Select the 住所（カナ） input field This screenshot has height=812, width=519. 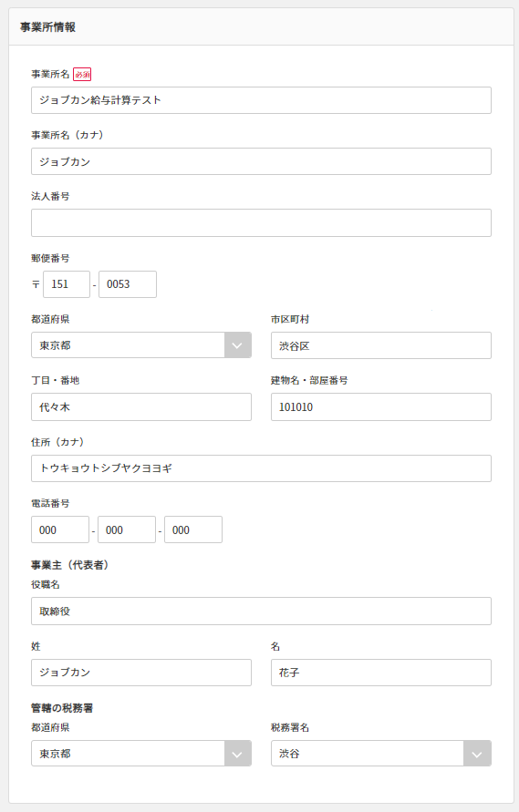click(x=261, y=468)
